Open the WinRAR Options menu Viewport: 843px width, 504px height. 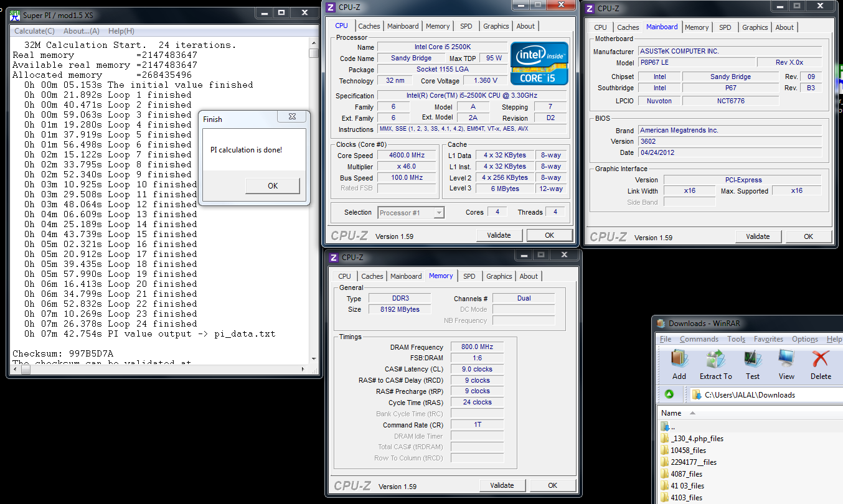click(805, 339)
